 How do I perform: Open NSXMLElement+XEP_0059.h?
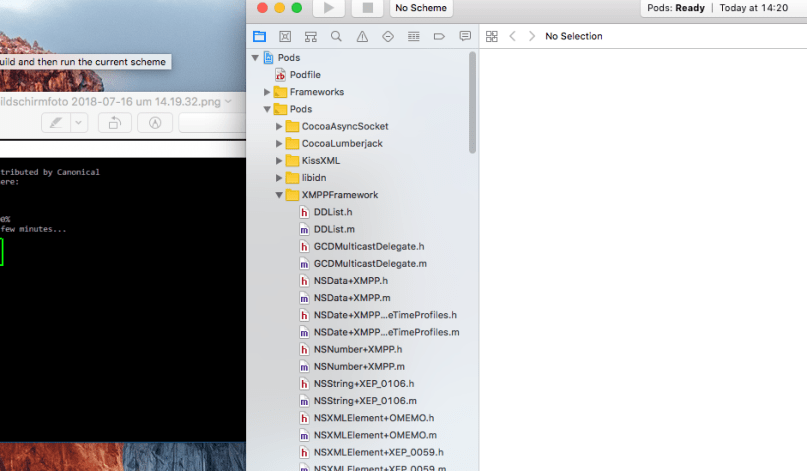tap(378, 452)
